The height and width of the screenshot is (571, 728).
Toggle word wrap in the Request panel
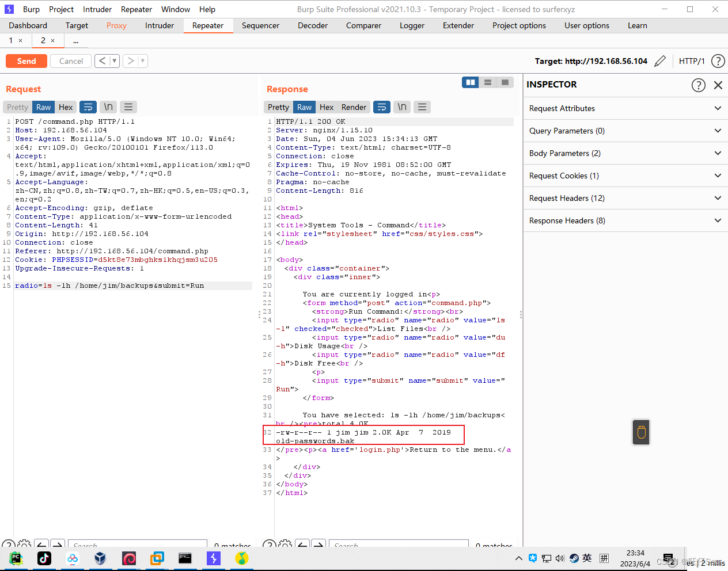88,107
